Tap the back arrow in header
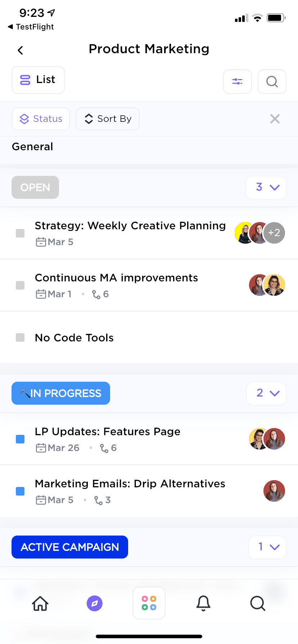The height and width of the screenshot is (644, 298). pyautogui.click(x=21, y=50)
